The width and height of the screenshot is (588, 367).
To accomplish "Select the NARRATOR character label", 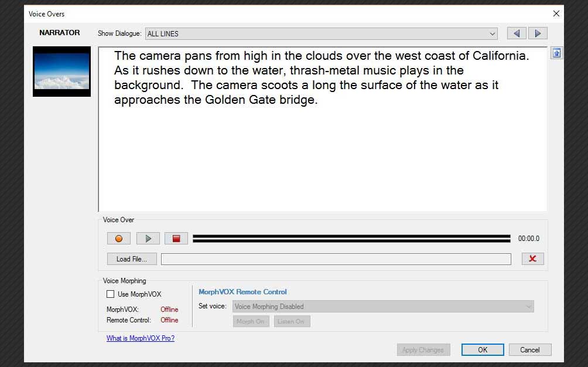I will (x=59, y=33).
